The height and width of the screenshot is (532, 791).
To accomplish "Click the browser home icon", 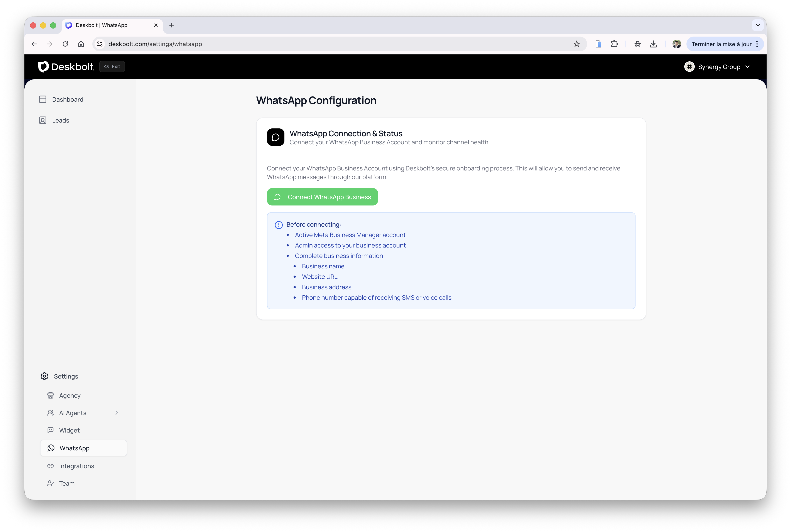I will coord(81,44).
